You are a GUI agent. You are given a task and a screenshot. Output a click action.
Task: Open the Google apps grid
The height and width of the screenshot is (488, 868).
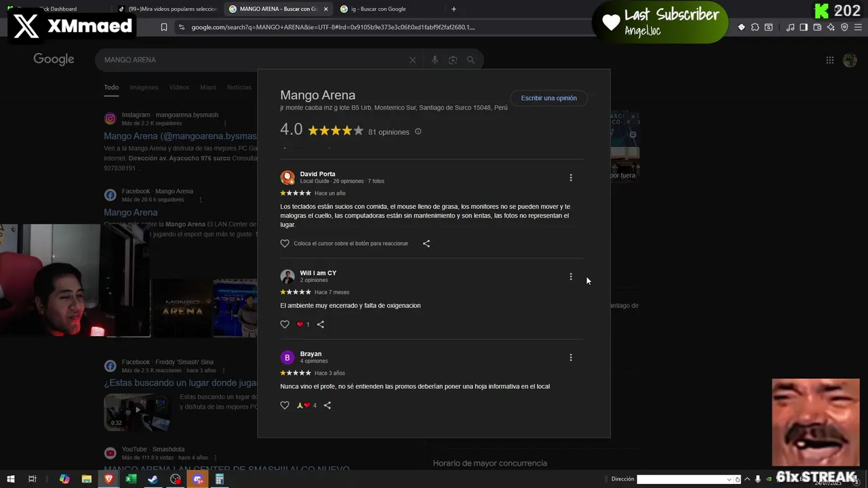(829, 60)
